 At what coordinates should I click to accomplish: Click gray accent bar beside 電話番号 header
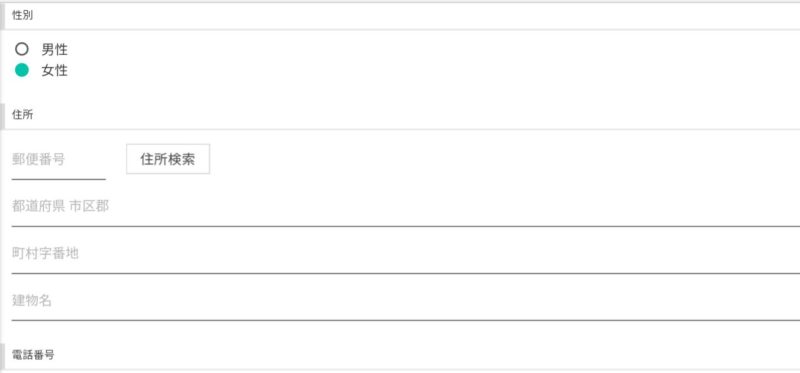2,356
